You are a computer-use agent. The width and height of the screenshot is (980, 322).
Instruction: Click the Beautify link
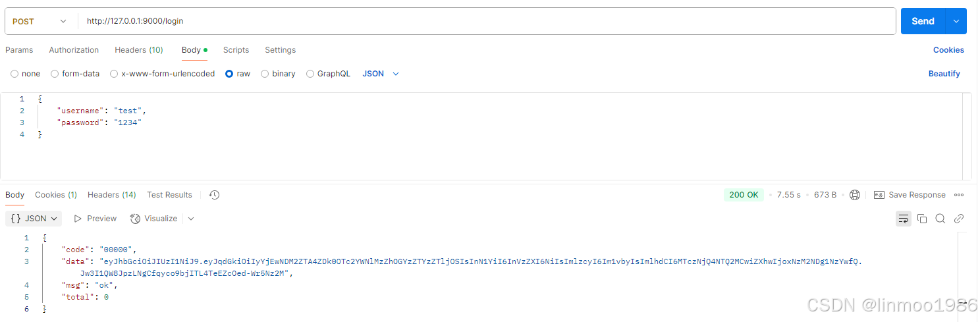[x=944, y=74]
